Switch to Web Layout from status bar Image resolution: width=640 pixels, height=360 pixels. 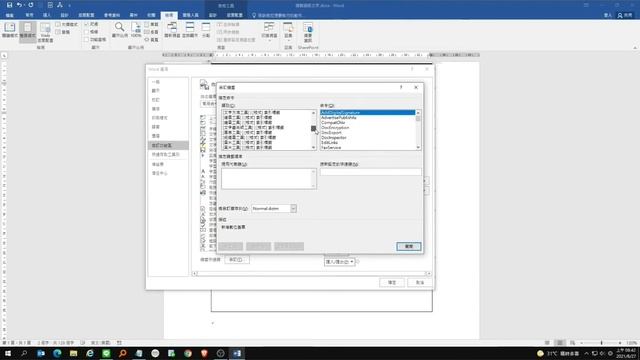[573, 343]
